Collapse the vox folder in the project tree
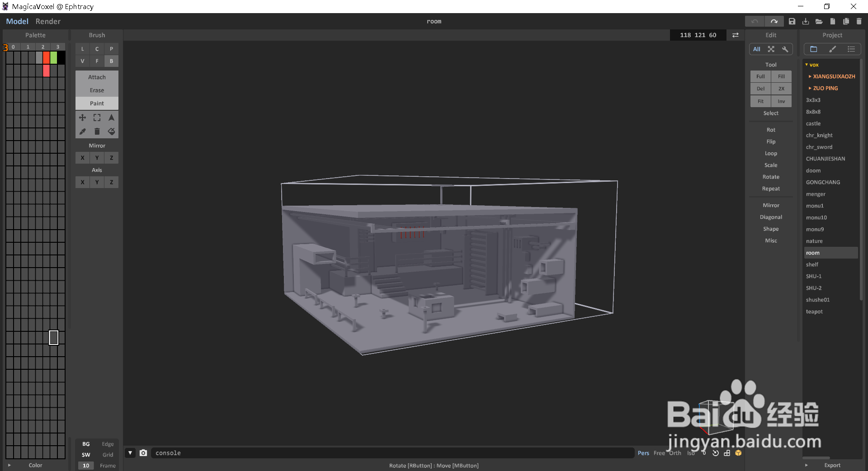 (807, 65)
